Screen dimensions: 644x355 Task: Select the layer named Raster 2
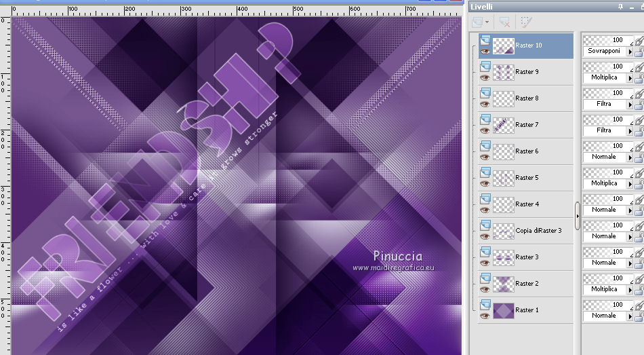pyautogui.click(x=527, y=284)
